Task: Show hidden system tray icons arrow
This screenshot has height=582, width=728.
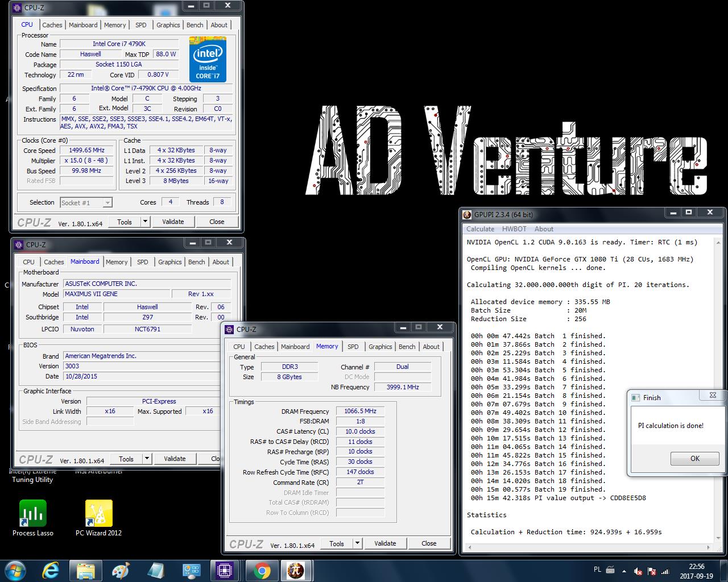Action: (624, 571)
